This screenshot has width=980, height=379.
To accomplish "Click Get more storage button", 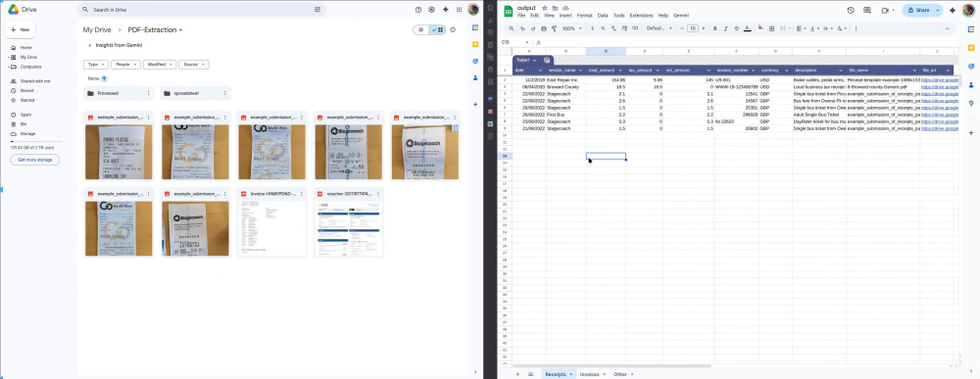I will pos(35,160).
